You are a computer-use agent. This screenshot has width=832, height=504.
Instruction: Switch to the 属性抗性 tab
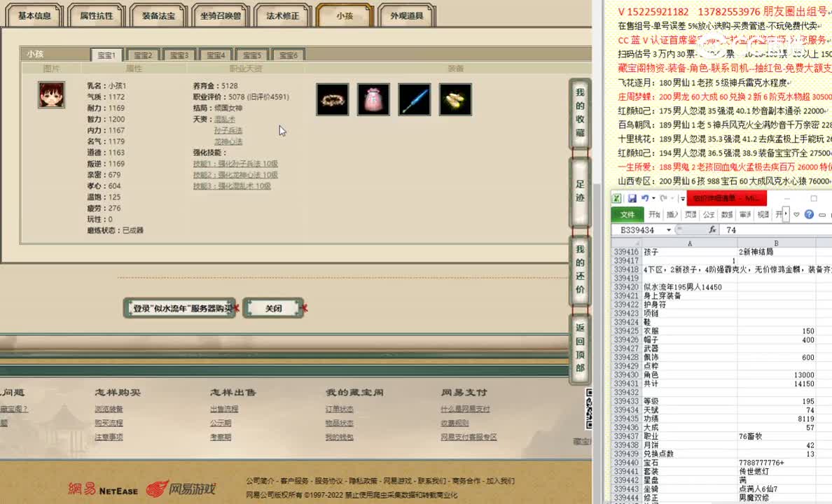(96, 15)
